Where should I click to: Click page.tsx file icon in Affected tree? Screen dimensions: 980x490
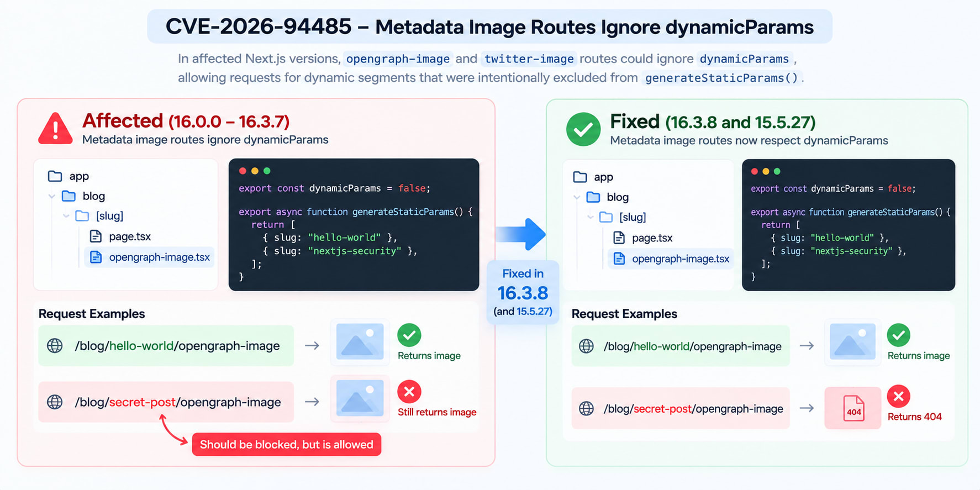[96, 236]
